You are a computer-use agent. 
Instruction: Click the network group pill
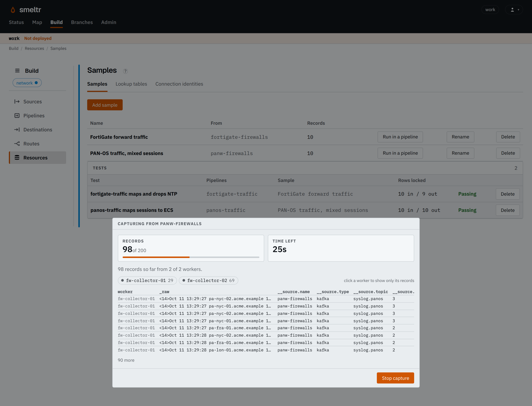click(x=27, y=83)
